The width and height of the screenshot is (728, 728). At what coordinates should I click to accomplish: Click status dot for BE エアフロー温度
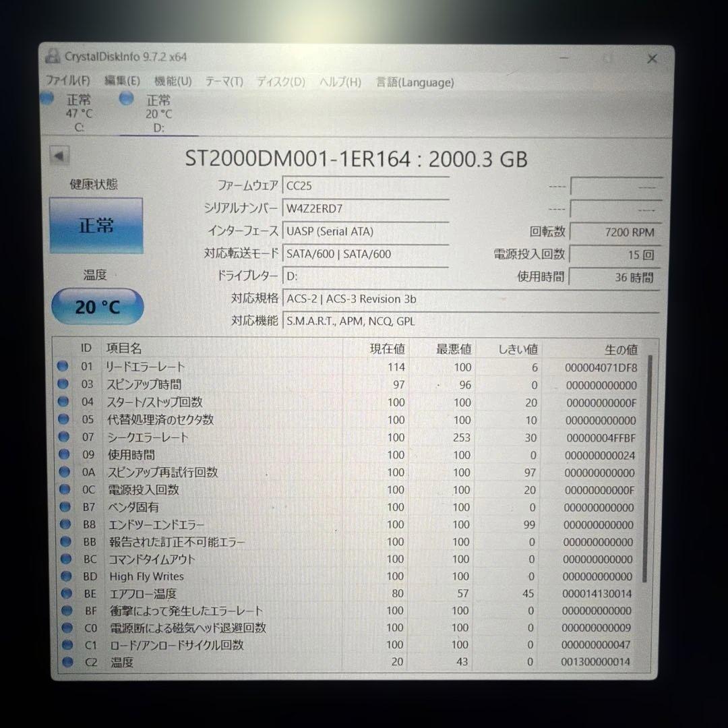(66, 593)
